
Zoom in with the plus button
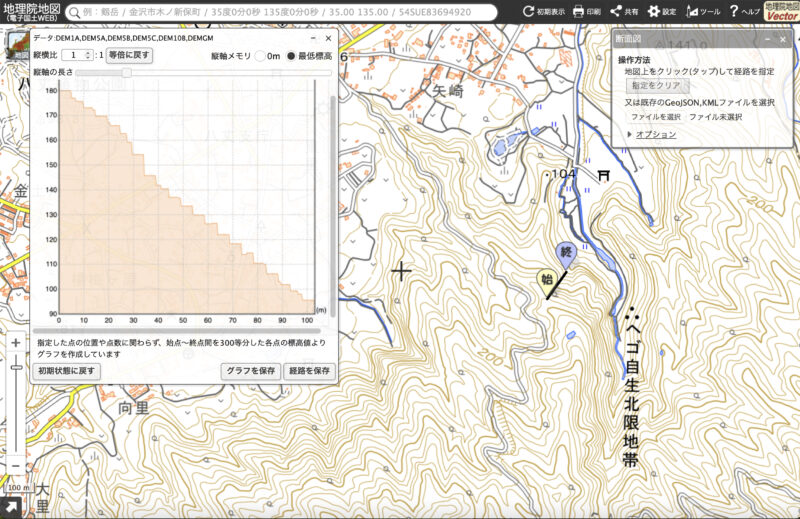[16, 343]
